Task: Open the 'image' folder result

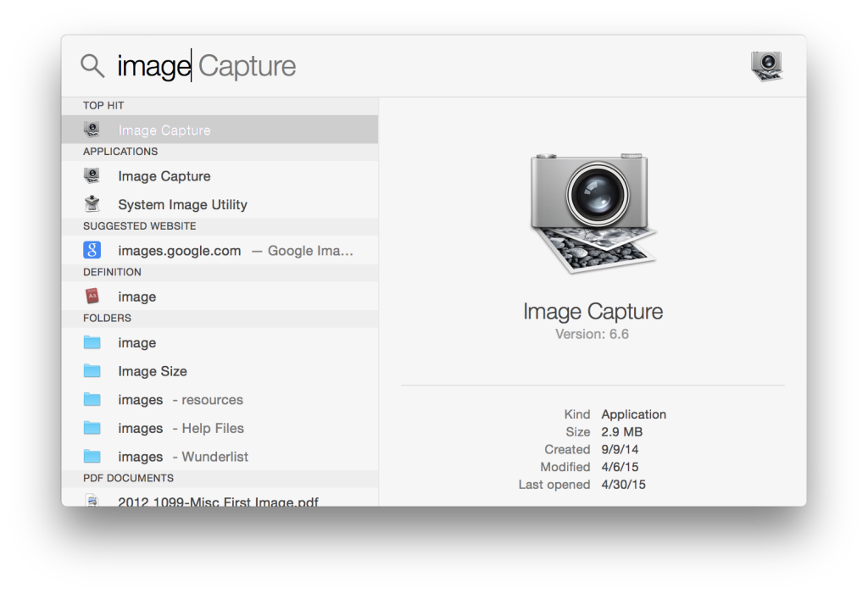Action: pos(220,342)
